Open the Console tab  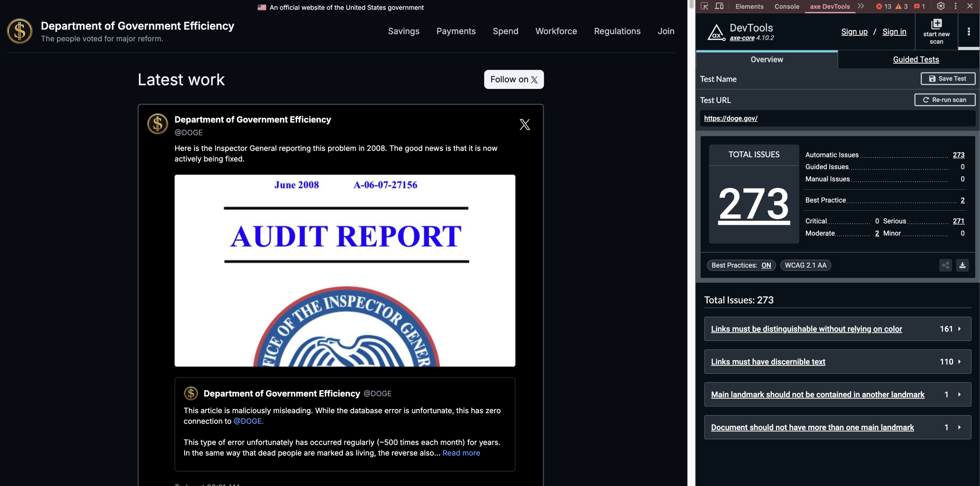pyautogui.click(x=786, y=6)
